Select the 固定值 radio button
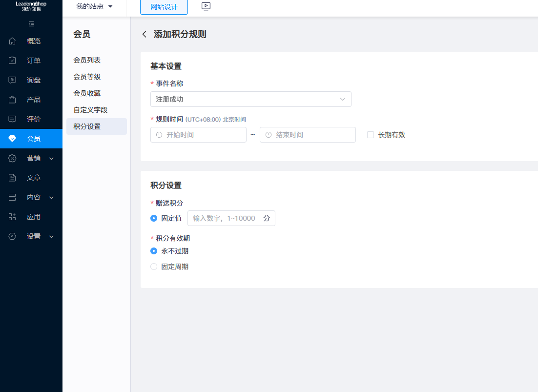Image resolution: width=538 pixels, height=392 pixels. (154, 218)
